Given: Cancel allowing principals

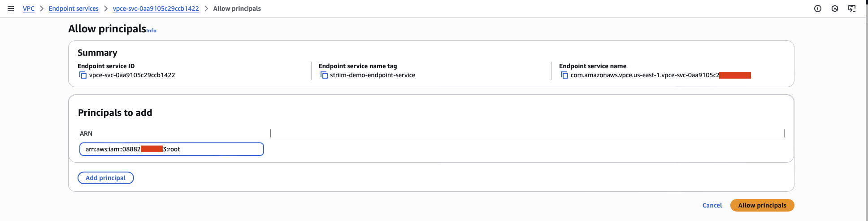Looking at the screenshot, I should point(712,205).
